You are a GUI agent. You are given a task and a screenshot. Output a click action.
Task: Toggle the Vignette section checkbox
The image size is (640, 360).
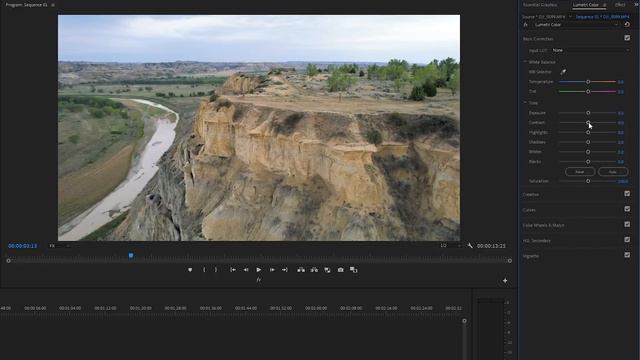[627, 255]
